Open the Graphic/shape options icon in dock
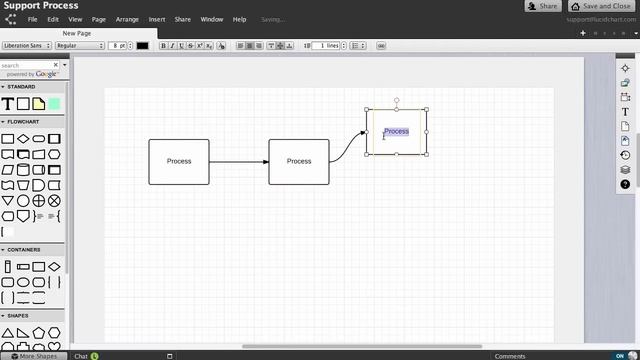This screenshot has height=360, width=640. [x=625, y=83]
